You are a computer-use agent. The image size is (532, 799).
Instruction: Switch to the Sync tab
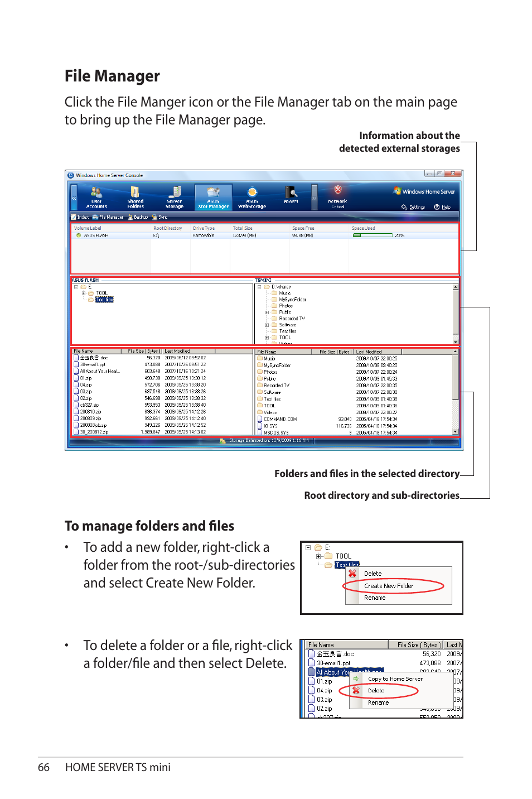(x=160, y=217)
